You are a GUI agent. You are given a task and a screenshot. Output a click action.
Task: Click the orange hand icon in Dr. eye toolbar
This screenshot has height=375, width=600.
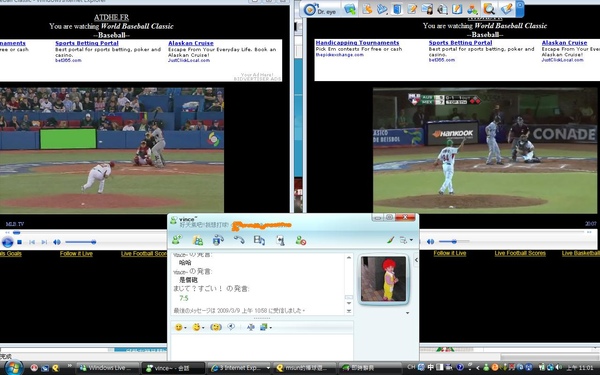pos(367,9)
